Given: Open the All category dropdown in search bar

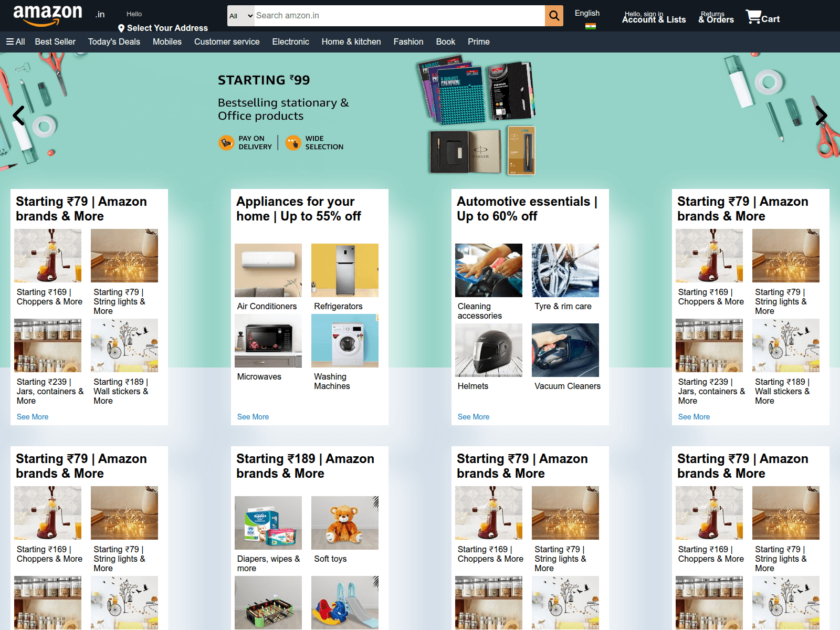Looking at the screenshot, I should (x=241, y=16).
